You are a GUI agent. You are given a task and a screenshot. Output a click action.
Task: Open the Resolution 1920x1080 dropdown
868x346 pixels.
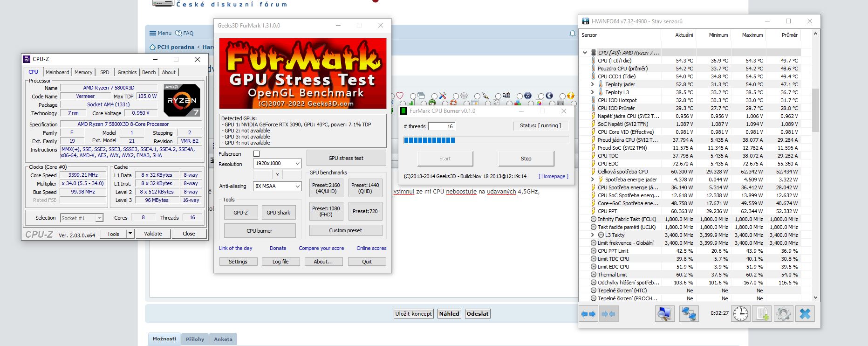277,164
